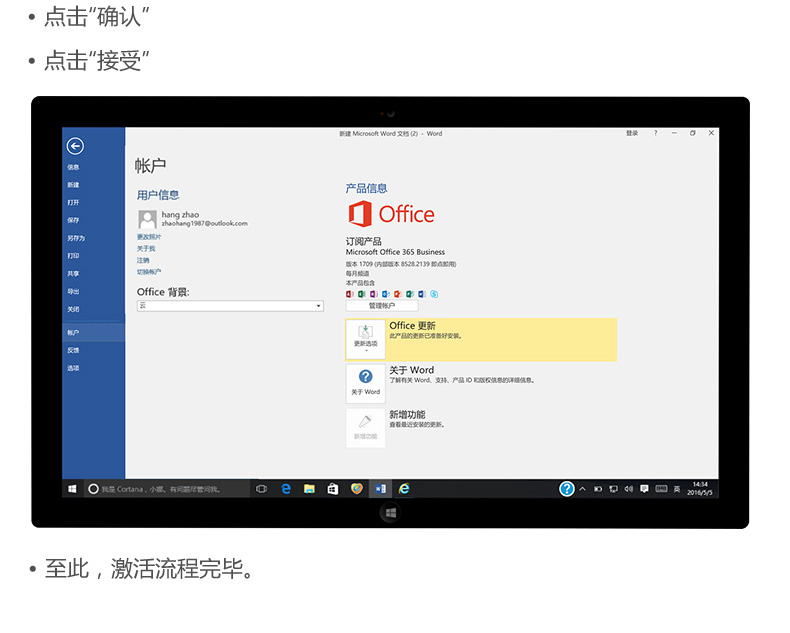The image size is (790, 633).
Task: Click the battery tray icon
Action: point(598,489)
